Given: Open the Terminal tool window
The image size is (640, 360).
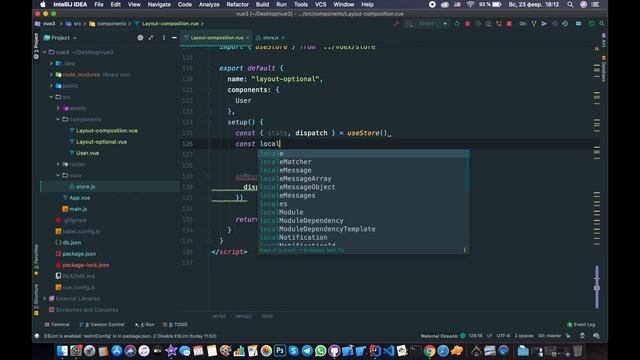Looking at the screenshot, I should (x=57, y=324).
